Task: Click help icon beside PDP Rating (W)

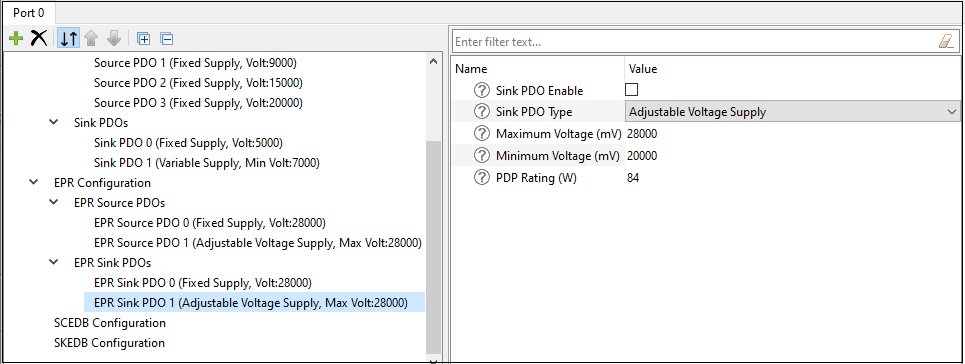Action: [x=481, y=178]
